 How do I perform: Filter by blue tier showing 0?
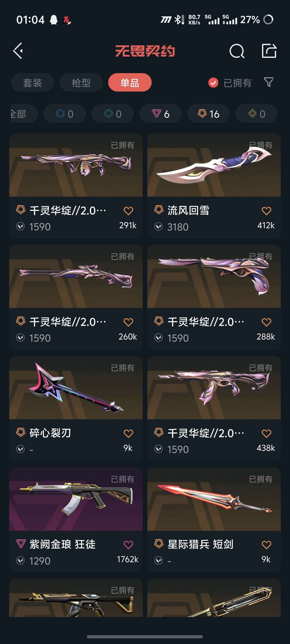point(64,114)
